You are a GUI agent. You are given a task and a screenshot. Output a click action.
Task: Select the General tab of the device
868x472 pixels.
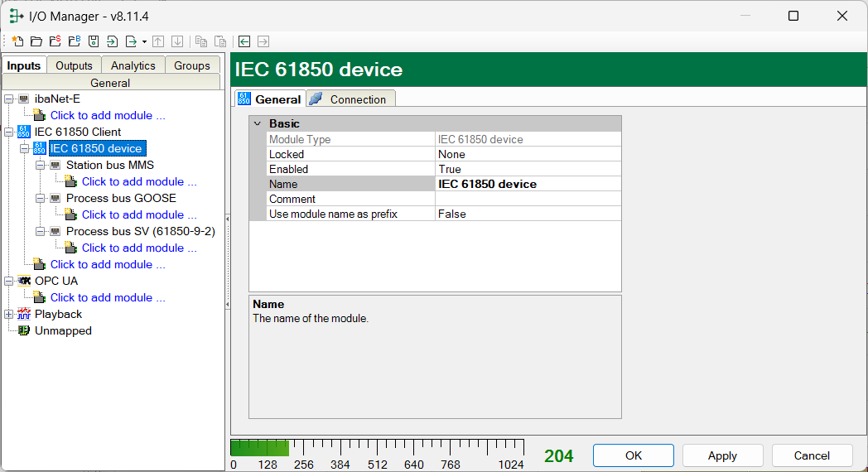click(x=270, y=99)
